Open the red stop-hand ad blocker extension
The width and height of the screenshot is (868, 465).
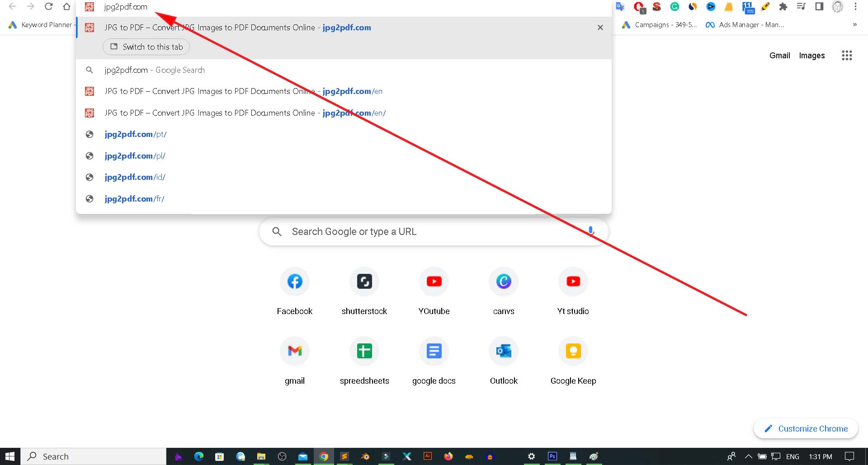(x=639, y=7)
